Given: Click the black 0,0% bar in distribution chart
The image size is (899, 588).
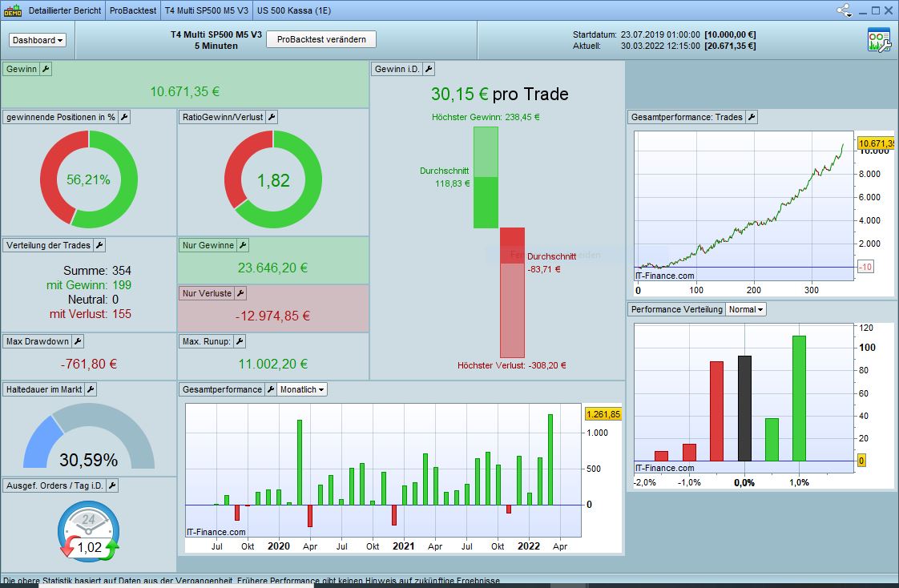Looking at the screenshot, I should pyautogui.click(x=744, y=408).
